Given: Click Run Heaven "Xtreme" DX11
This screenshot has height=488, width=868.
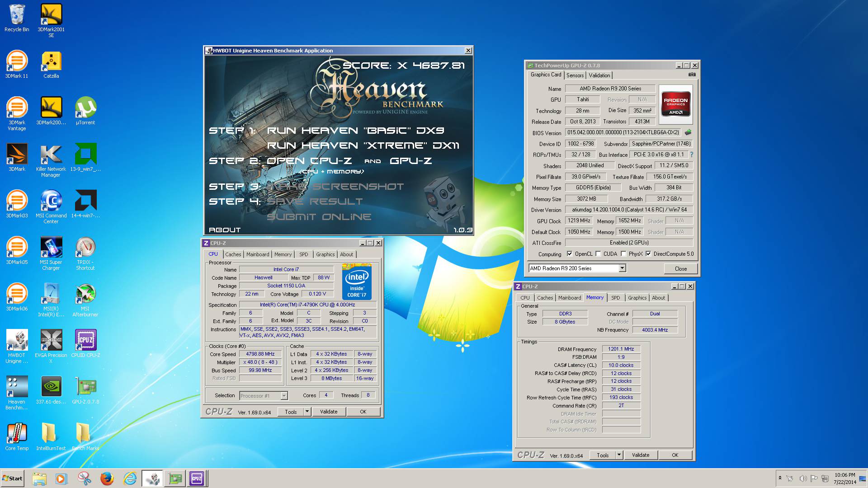Looking at the screenshot, I should 363,145.
